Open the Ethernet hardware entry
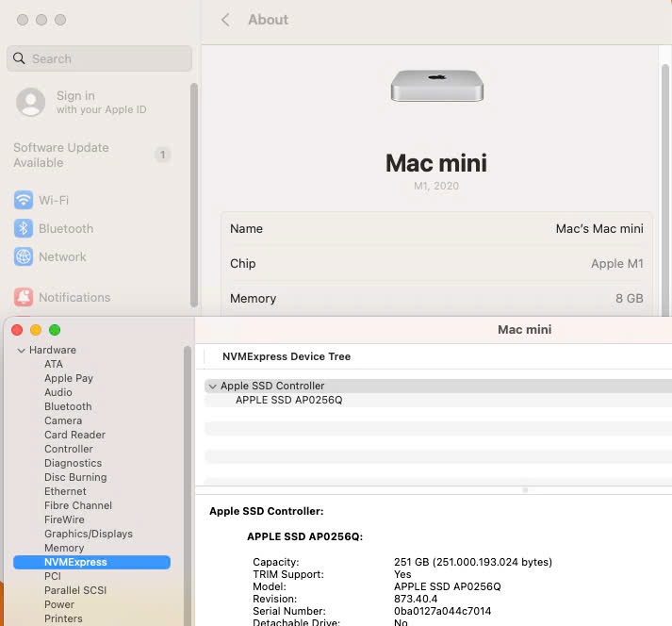This screenshot has width=672, height=626. pos(65,491)
